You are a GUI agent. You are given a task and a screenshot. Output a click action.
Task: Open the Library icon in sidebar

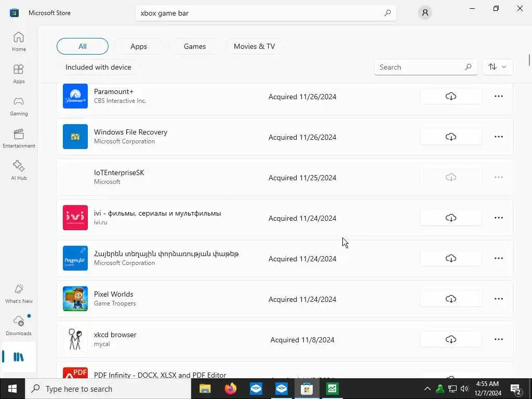tap(19, 357)
